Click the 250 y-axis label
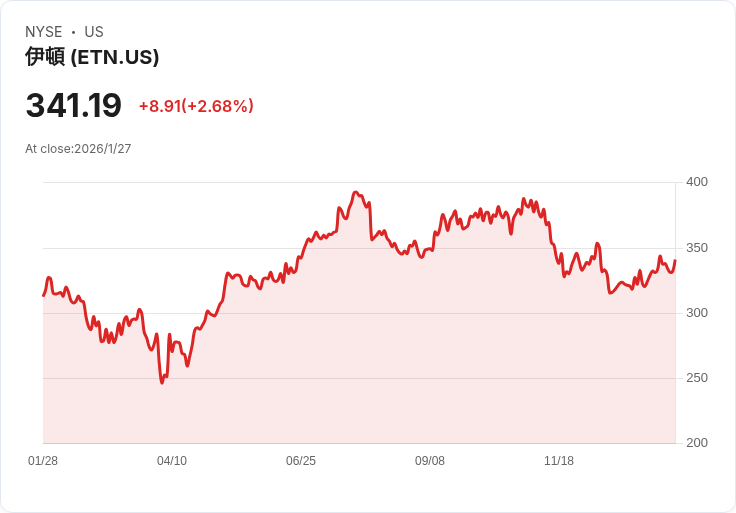 click(x=696, y=378)
